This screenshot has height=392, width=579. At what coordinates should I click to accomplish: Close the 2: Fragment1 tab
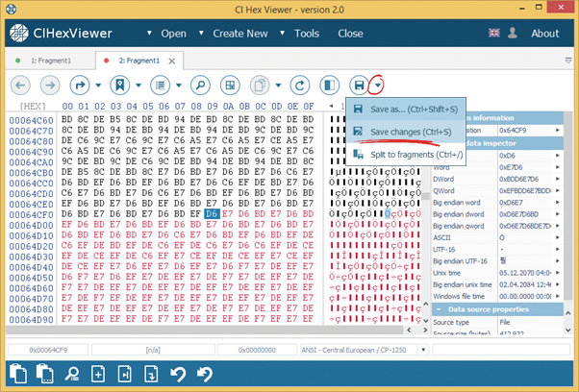pyautogui.click(x=172, y=61)
